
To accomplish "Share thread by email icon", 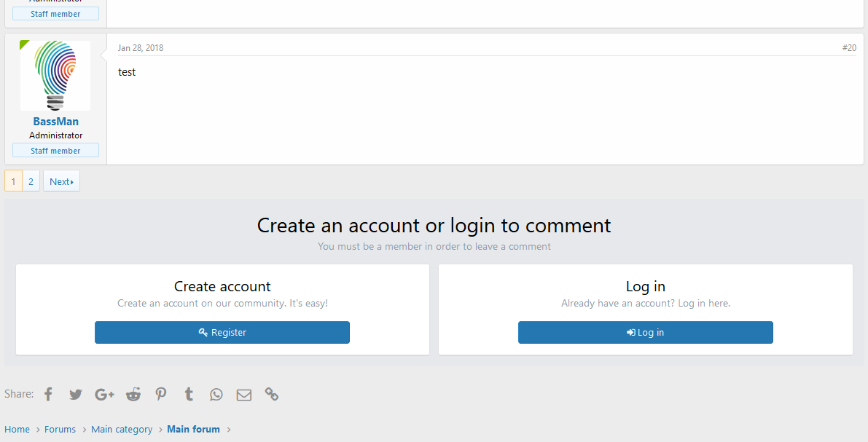I will tap(244, 395).
